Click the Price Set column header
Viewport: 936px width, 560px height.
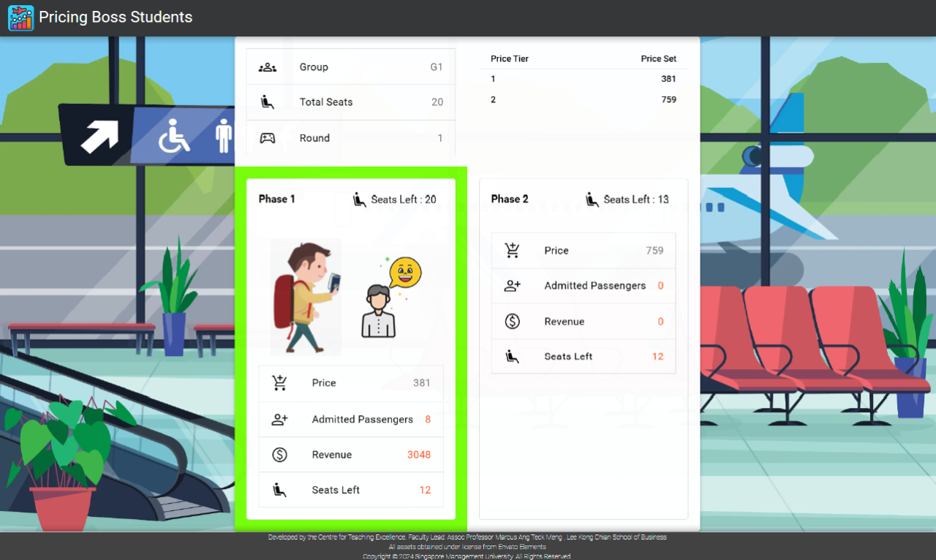pos(659,59)
